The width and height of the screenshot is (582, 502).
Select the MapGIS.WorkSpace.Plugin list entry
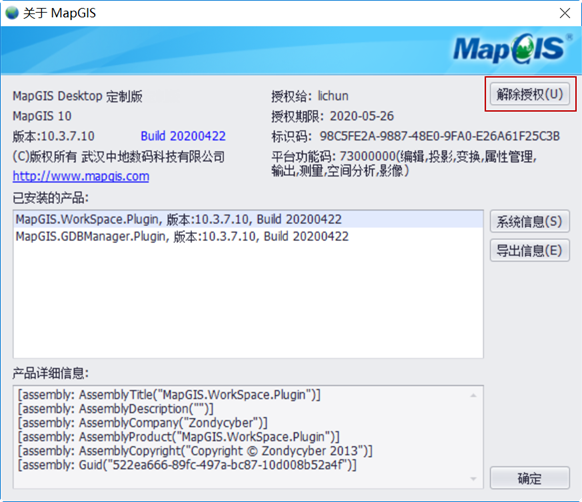[x=248, y=219]
